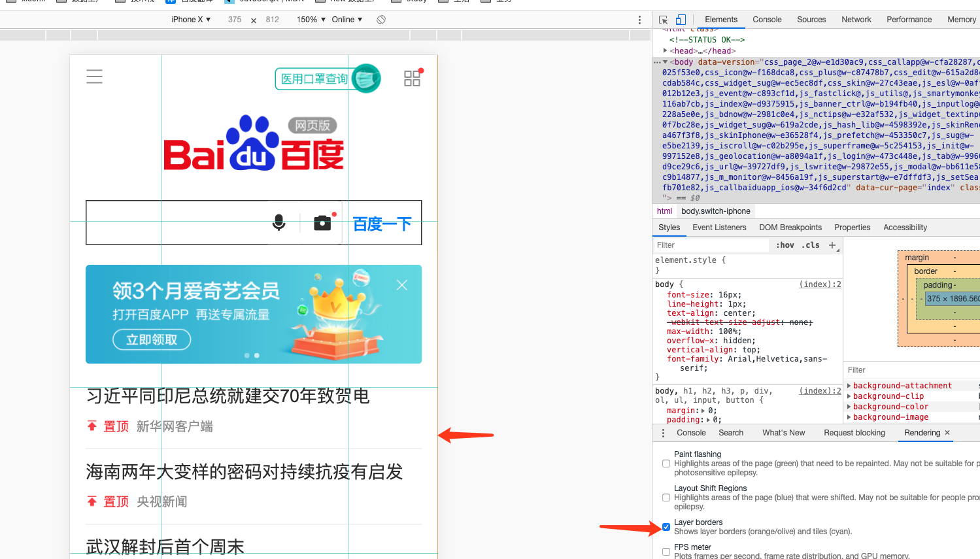Open the iPhone X device dropdown
The width and height of the screenshot is (980, 559).
pos(191,20)
